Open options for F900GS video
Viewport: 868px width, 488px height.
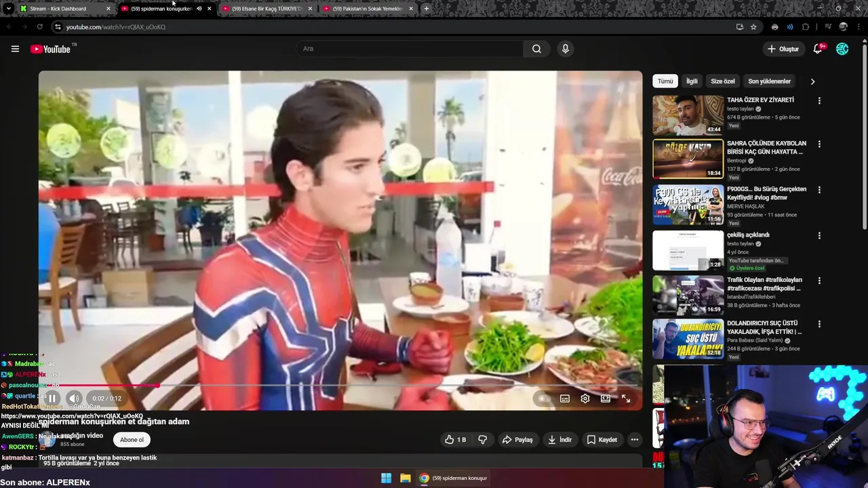[819, 190]
